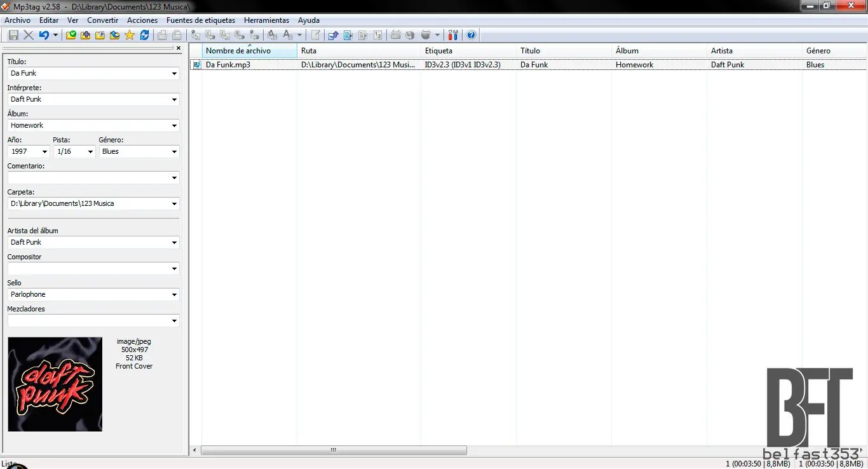Click the Actions (Quick) icon
Screen dimensions: 868x469
coord(287,35)
